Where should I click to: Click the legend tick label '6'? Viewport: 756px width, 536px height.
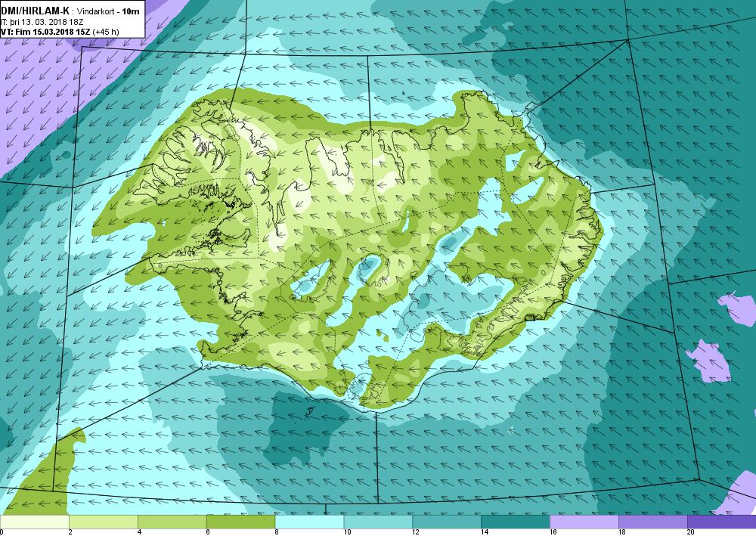point(208,532)
